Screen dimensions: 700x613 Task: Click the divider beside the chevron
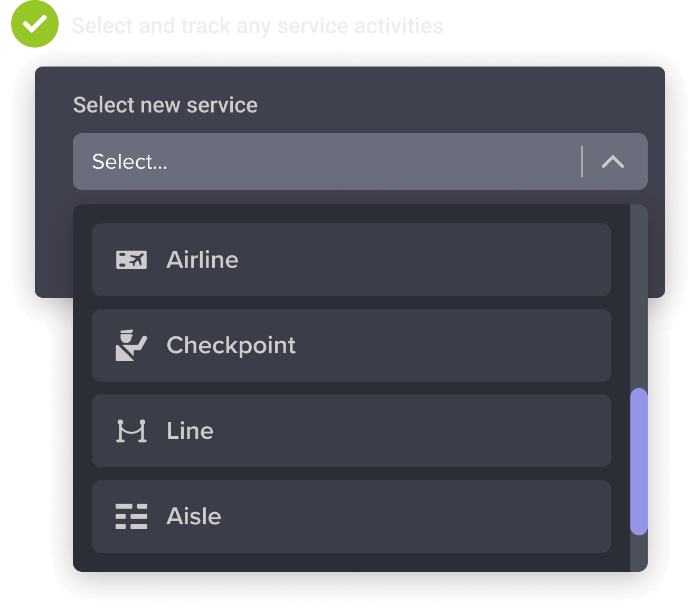(x=582, y=162)
